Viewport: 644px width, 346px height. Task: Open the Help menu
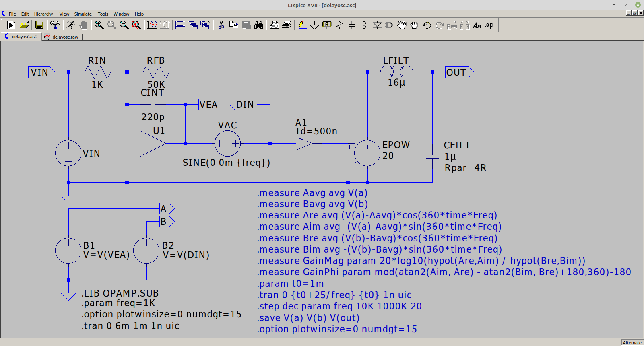pyautogui.click(x=139, y=14)
